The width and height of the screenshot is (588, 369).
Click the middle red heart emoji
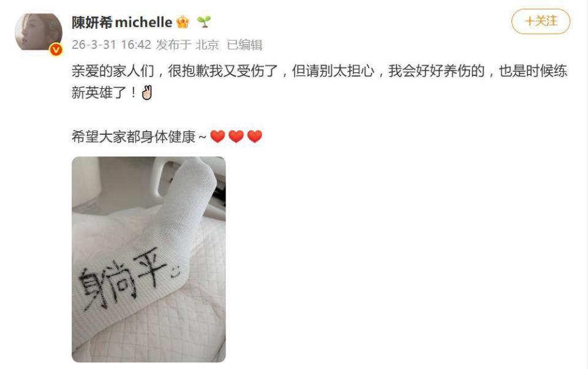[x=236, y=136]
